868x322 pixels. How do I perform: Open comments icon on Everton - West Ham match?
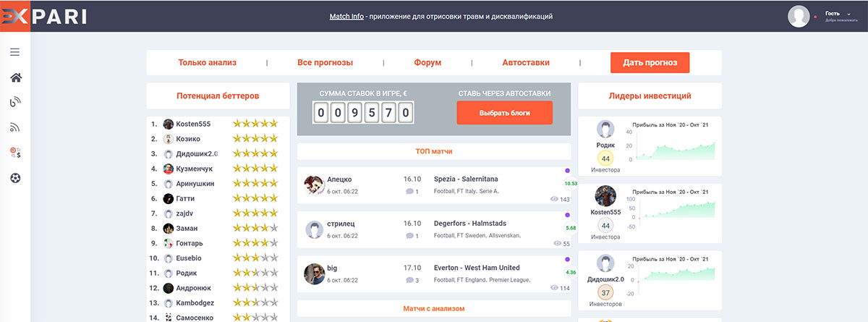tap(409, 280)
